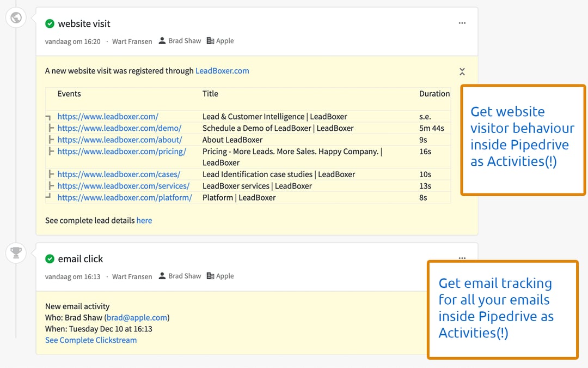Click the 'Schedule a Demo of LeadBoxer' title
Image resolution: width=588 pixels, height=368 pixels.
point(278,128)
